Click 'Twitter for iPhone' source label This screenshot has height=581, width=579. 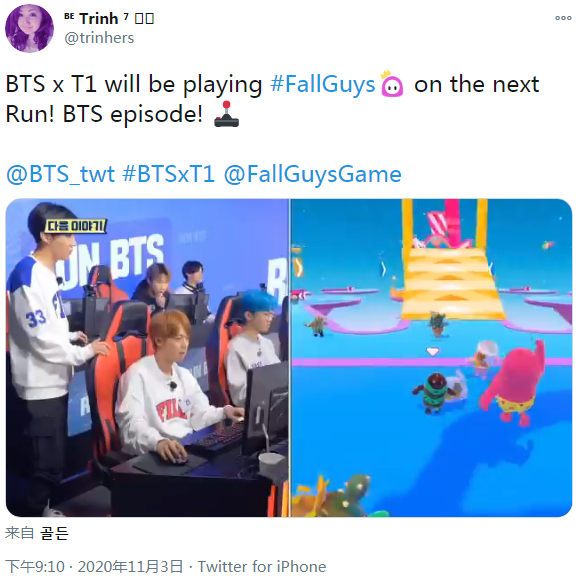262,567
